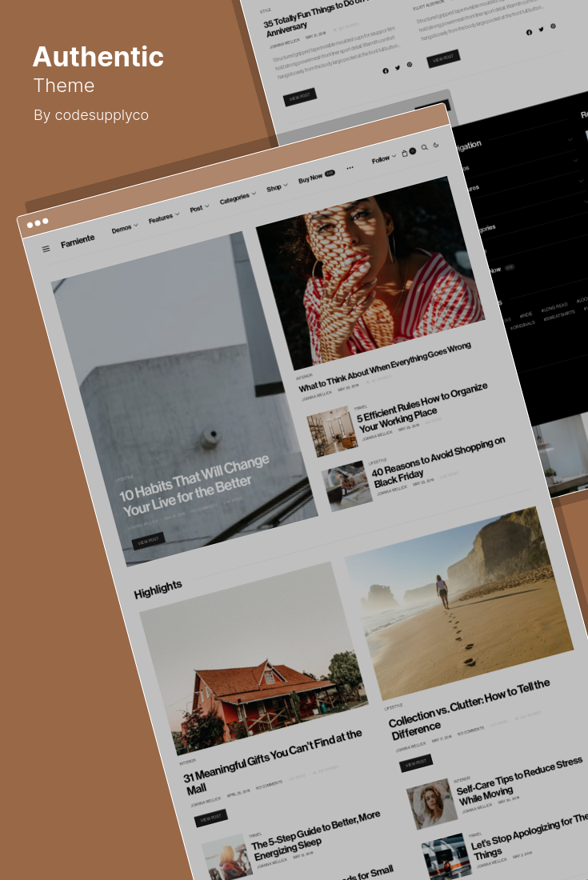Click the #LONG READ tag
Viewport: 588px width, 880px height.
(x=554, y=307)
